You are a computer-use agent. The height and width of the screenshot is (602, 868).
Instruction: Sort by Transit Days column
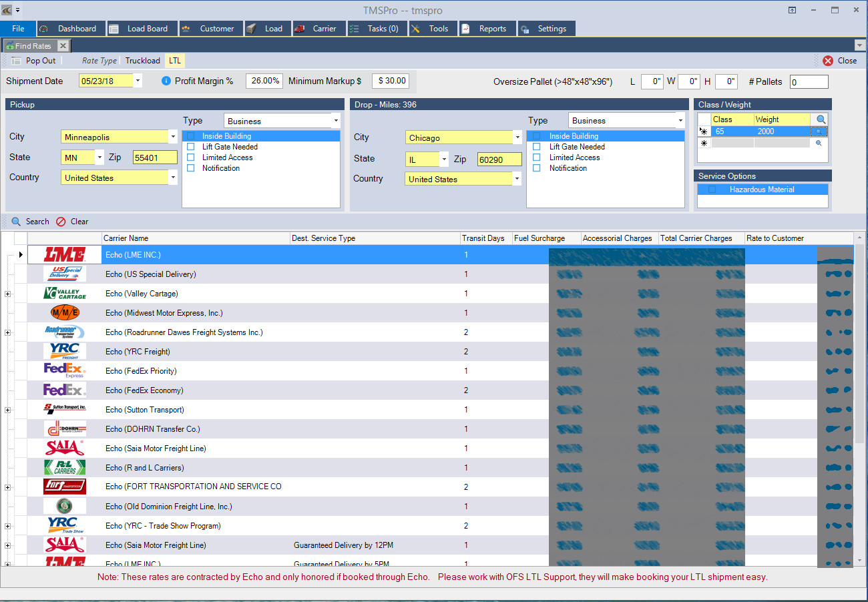(486, 238)
